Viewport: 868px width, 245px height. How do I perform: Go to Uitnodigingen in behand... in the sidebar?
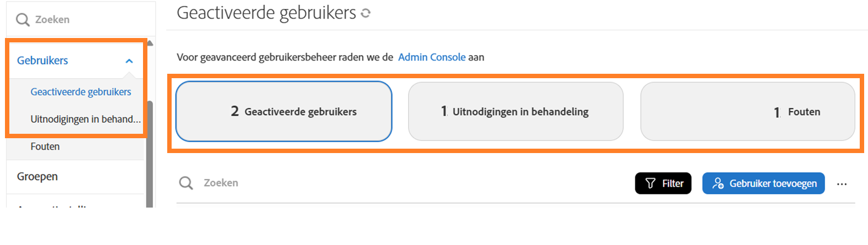coord(85,119)
